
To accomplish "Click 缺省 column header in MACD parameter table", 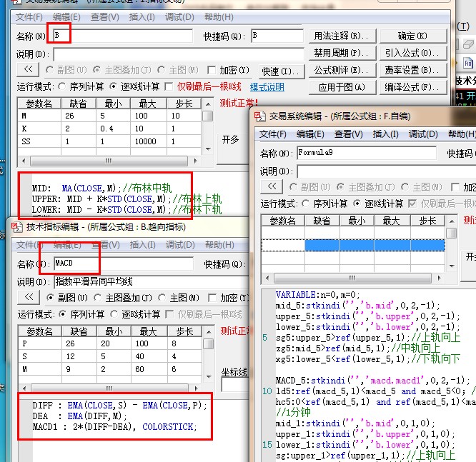I will tap(79, 331).
